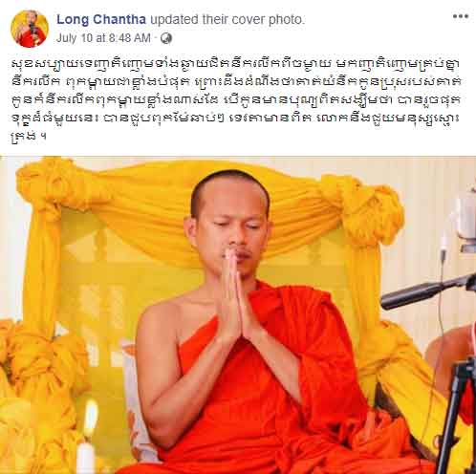Click the 'updated their cover photo' text
The height and width of the screenshot is (474, 476).
(227, 20)
